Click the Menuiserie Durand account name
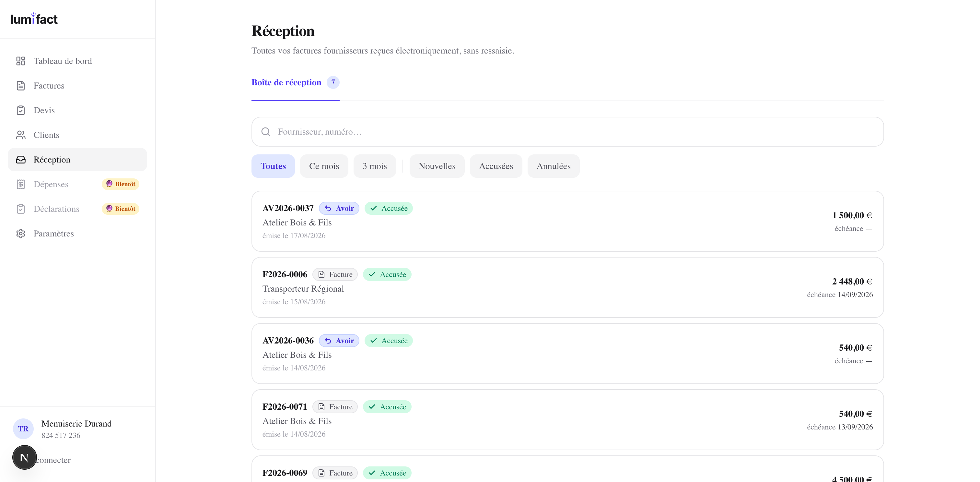The width and height of the screenshot is (980, 482). click(x=76, y=423)
